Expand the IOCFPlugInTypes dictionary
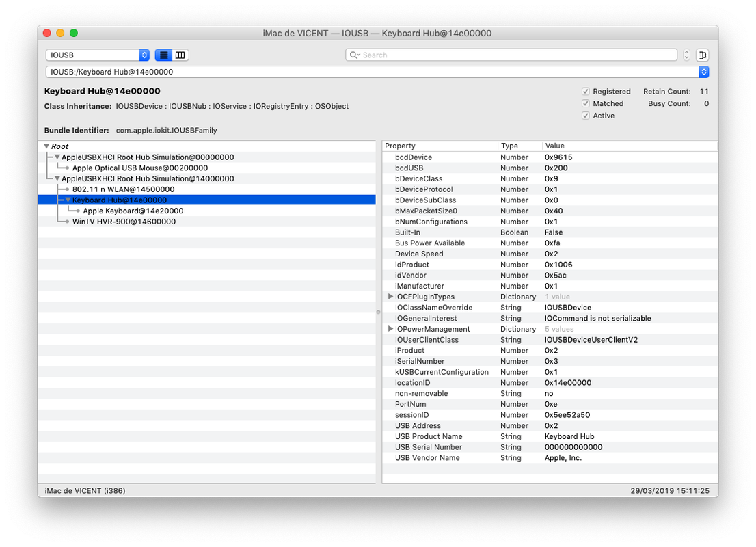This screenshot has height=547, width=756. [x=390, y=297]
